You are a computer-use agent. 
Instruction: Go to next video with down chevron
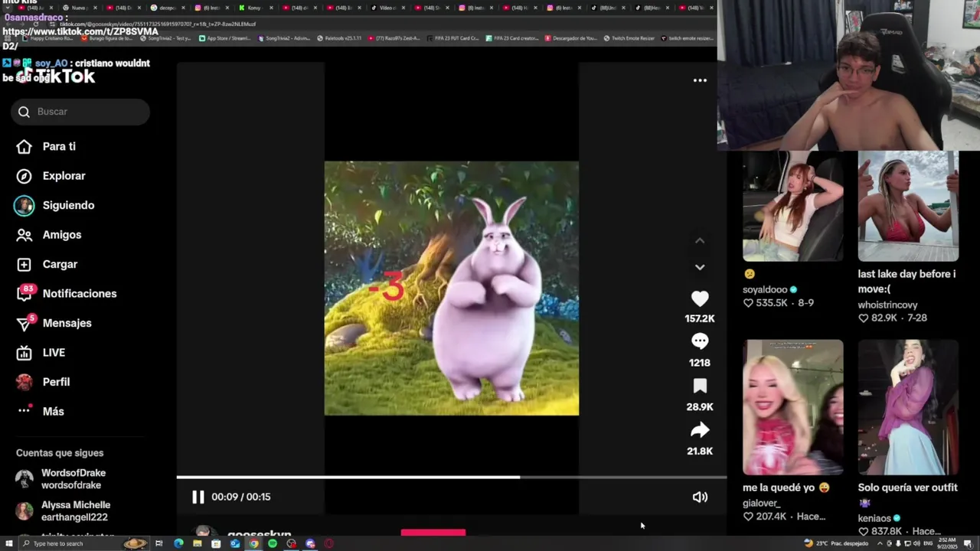point(700,267)
